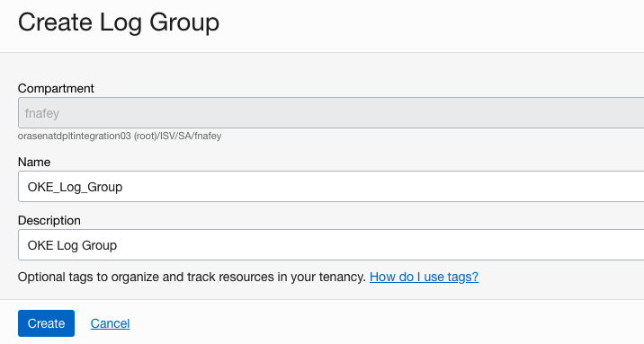Select the Create Log Group heading

click(x=119, y=22)
